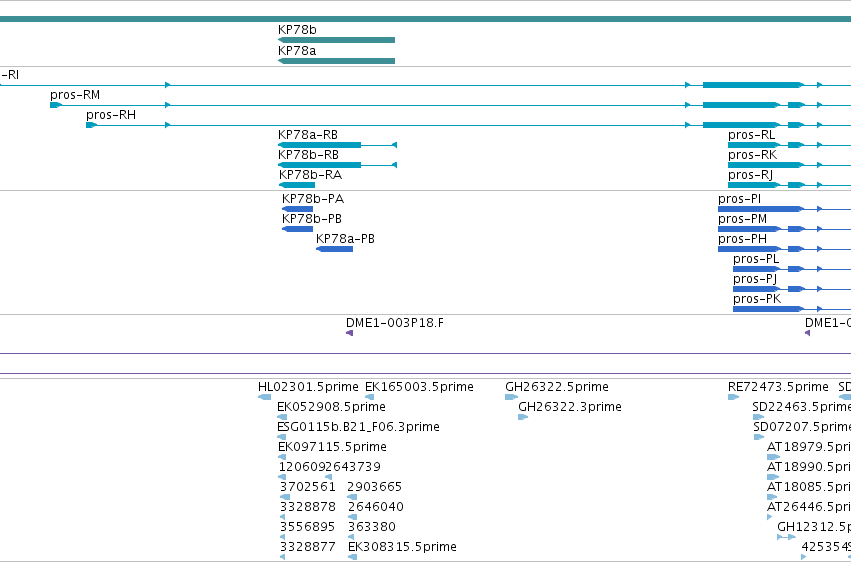Click the 2646040 feature label
The image size is (851, 562).
[376, 507]
